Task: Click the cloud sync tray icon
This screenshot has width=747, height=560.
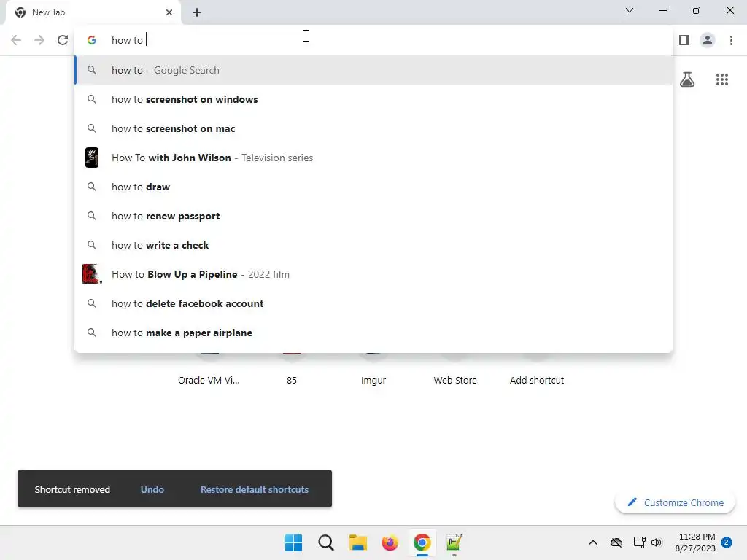Action: point(616,542)
